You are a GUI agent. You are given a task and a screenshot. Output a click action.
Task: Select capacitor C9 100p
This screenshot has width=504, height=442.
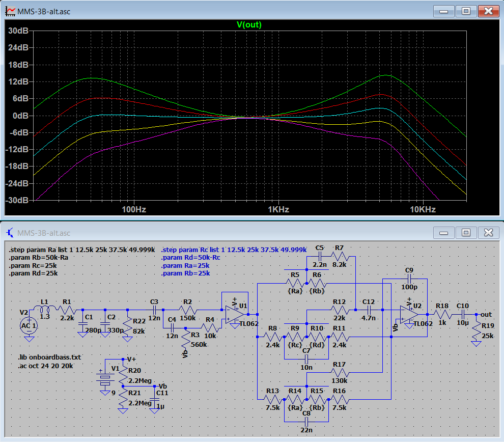point(409,279)
